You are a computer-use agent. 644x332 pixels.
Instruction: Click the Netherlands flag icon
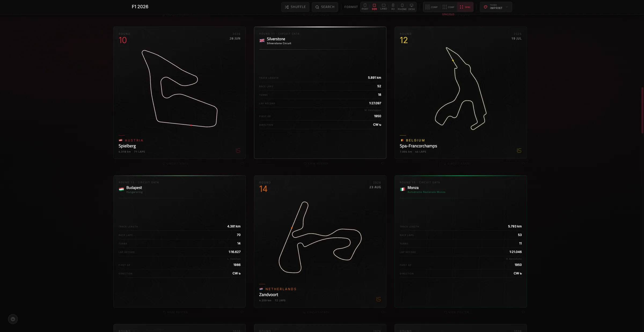click(x=261, y=289)
